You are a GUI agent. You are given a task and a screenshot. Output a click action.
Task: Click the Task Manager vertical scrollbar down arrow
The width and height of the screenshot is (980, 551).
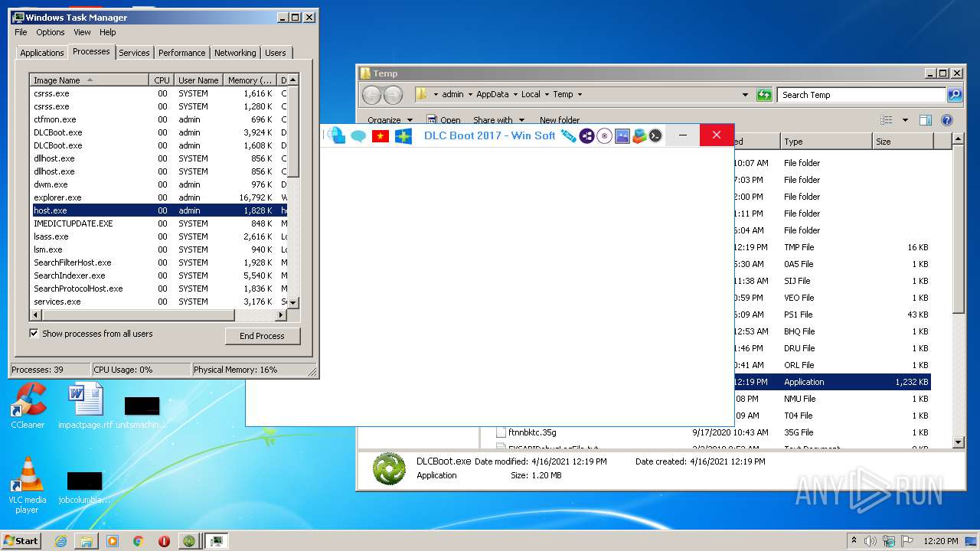coord(293,302)
